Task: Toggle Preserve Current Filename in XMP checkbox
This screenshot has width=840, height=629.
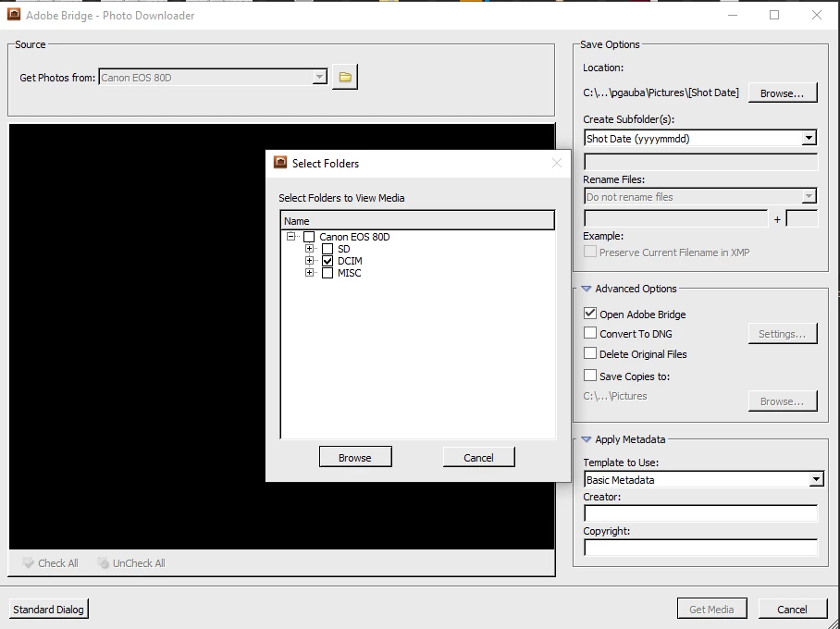Action: tap(590, 252)
